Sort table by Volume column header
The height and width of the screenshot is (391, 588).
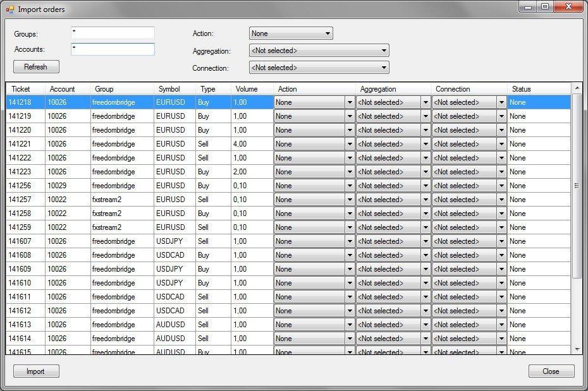(247, 89)
